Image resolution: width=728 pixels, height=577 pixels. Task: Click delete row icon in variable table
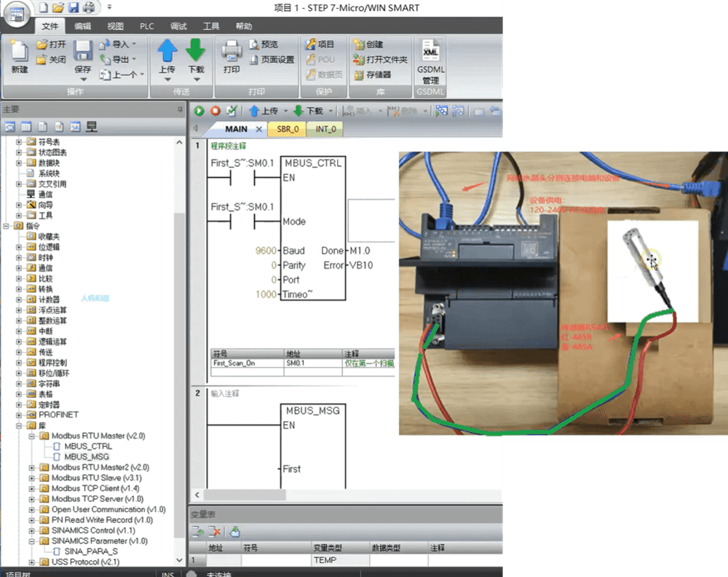(214, 533)
